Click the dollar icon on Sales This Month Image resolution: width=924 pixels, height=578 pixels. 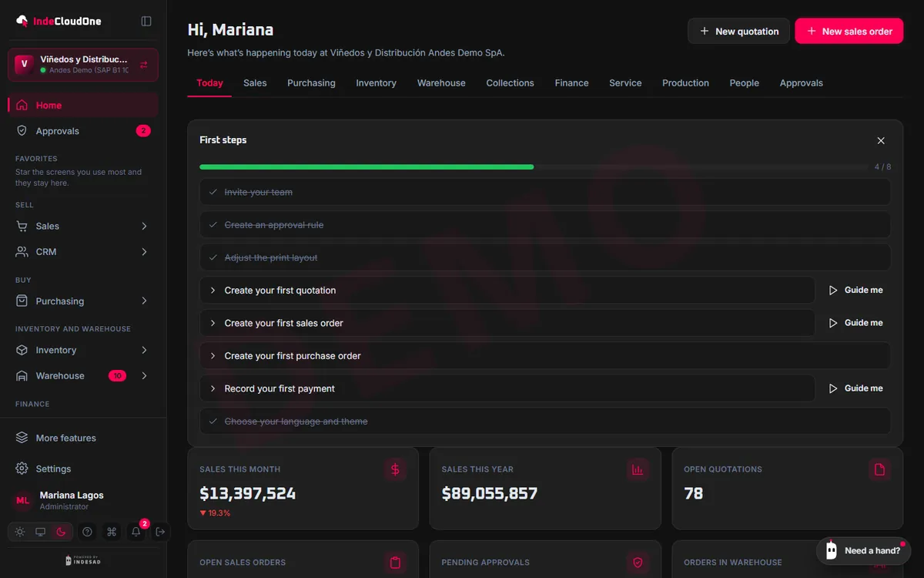(395, 469)
